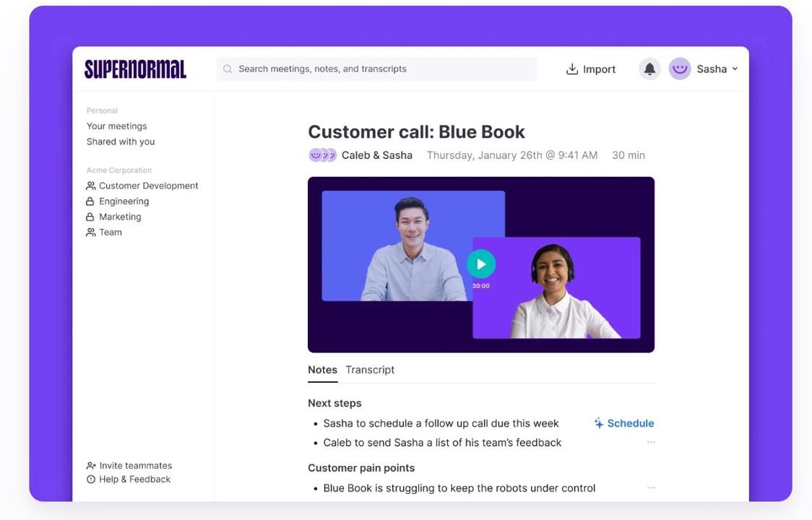Viewport: 812px width, 520px height.
Task: Click the Schedule action button
Action: click(x=624, y=423)
